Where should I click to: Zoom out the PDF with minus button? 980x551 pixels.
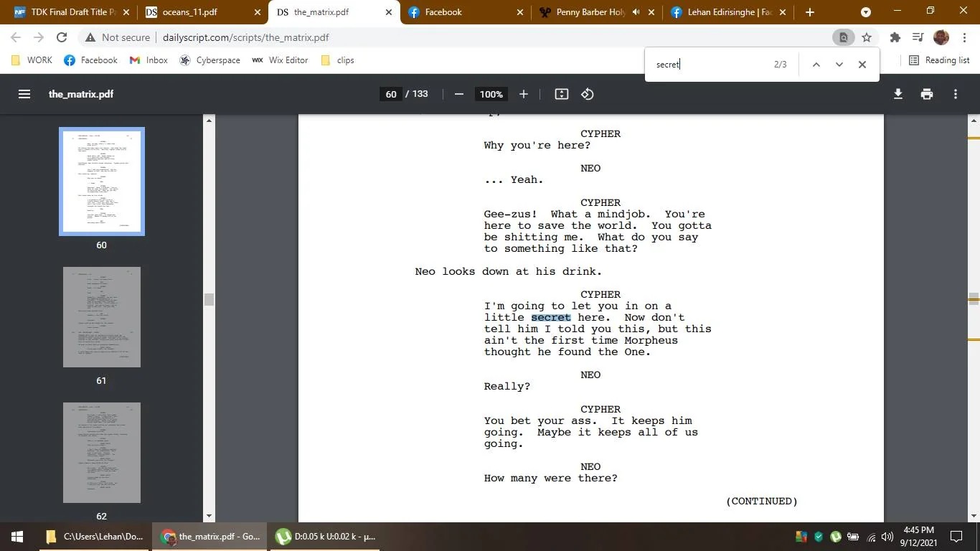459,94
